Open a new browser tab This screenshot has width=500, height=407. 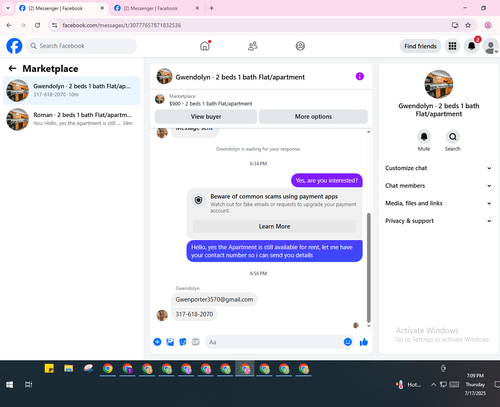tap(211, 8)
